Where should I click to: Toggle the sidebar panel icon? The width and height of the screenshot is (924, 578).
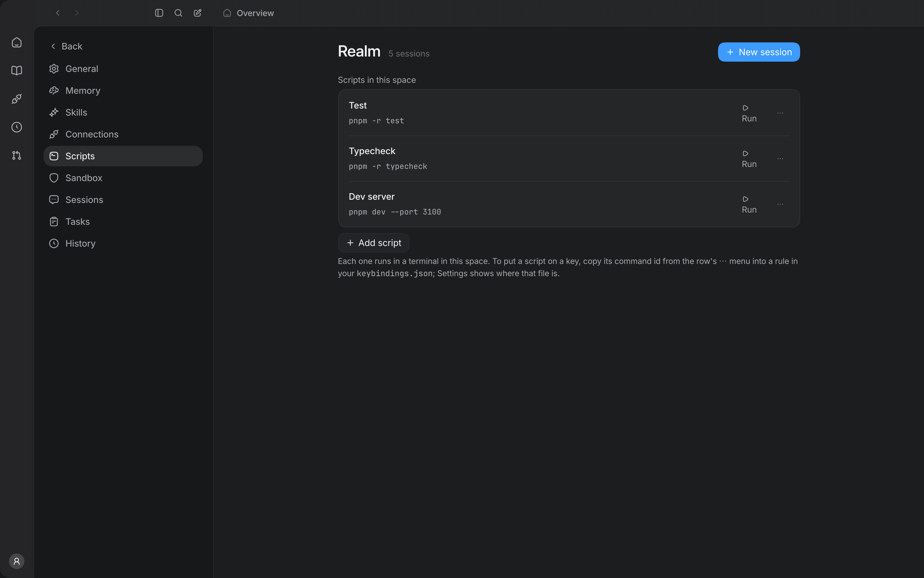(x=159, y=13)
